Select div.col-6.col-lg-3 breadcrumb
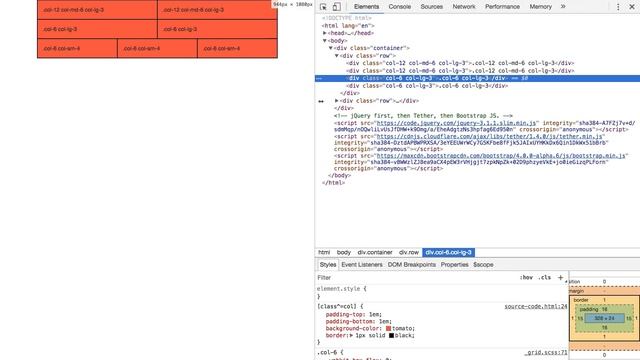640x360 pixels. [448, 252]
